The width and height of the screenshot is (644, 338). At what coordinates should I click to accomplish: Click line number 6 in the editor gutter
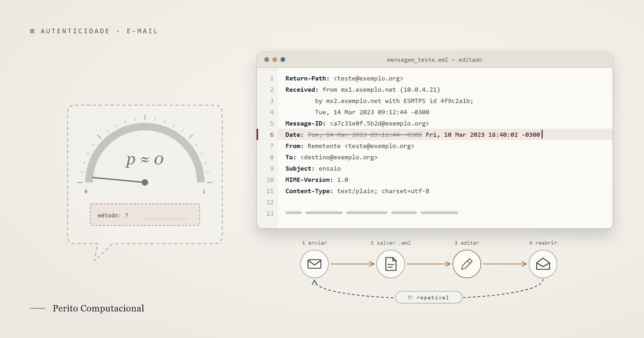(272, 135)
